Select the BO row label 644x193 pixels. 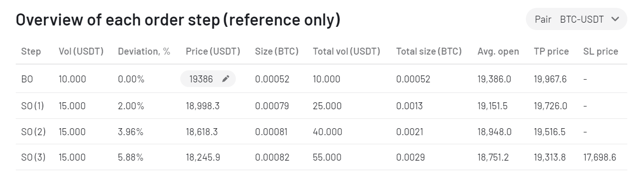[x=27, y=79]
